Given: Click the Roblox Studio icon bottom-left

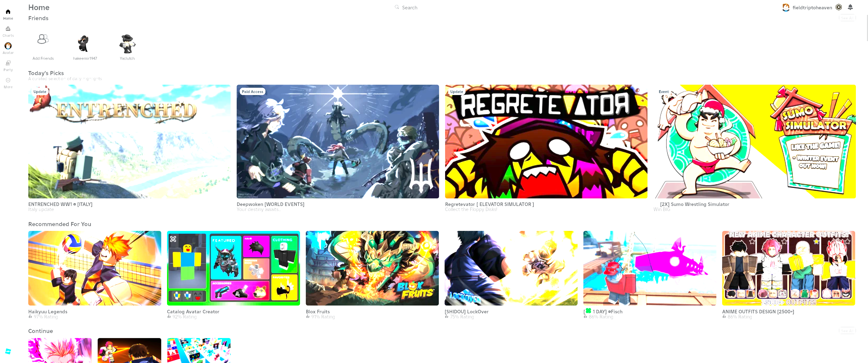Looking at the screenshot, I should (8, 351).
